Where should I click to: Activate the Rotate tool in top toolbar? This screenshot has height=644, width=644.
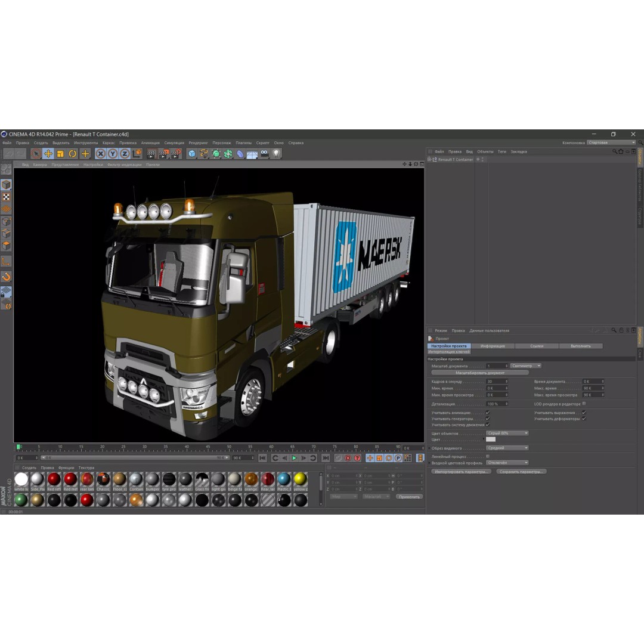pyautogui.click(x=73, y=154)
